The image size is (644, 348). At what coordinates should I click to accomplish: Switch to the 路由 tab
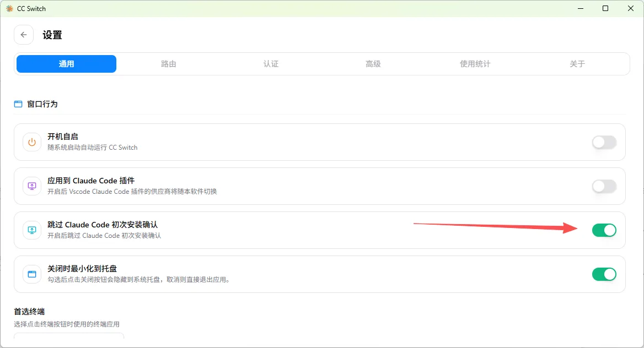(168, 64)
